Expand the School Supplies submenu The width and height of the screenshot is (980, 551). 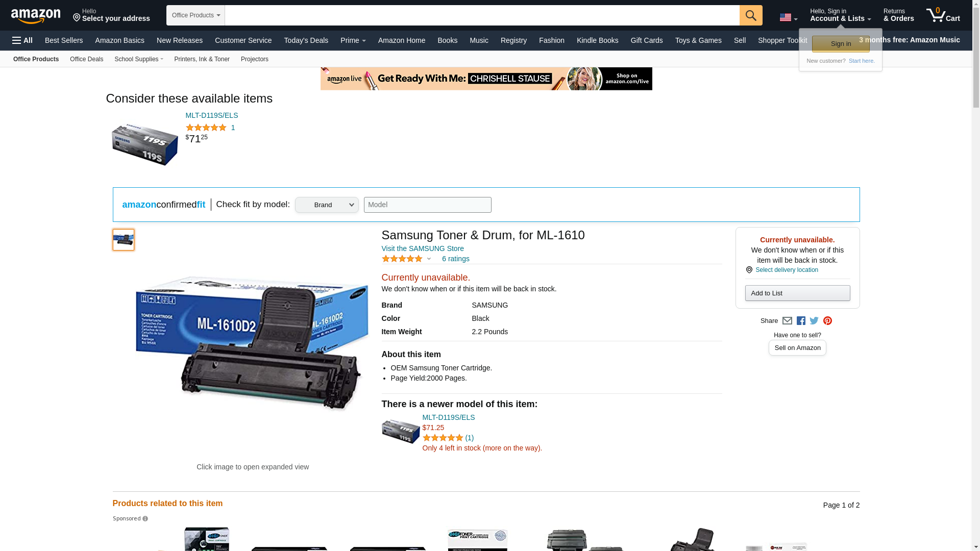pyautogui.click(x=139, y=59)
